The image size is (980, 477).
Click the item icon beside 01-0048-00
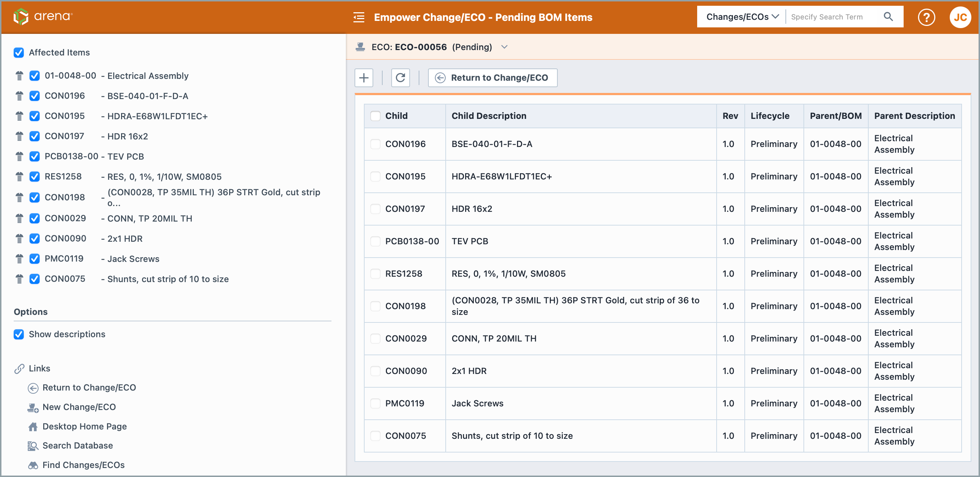pyautogui.click(x=19, y=76)
